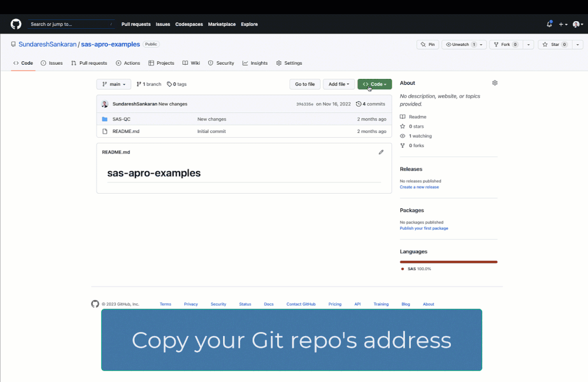The height and width of the screenshot is (382, 588).
Task: Open the Add file dropdown
Action: tap(338, 84)
